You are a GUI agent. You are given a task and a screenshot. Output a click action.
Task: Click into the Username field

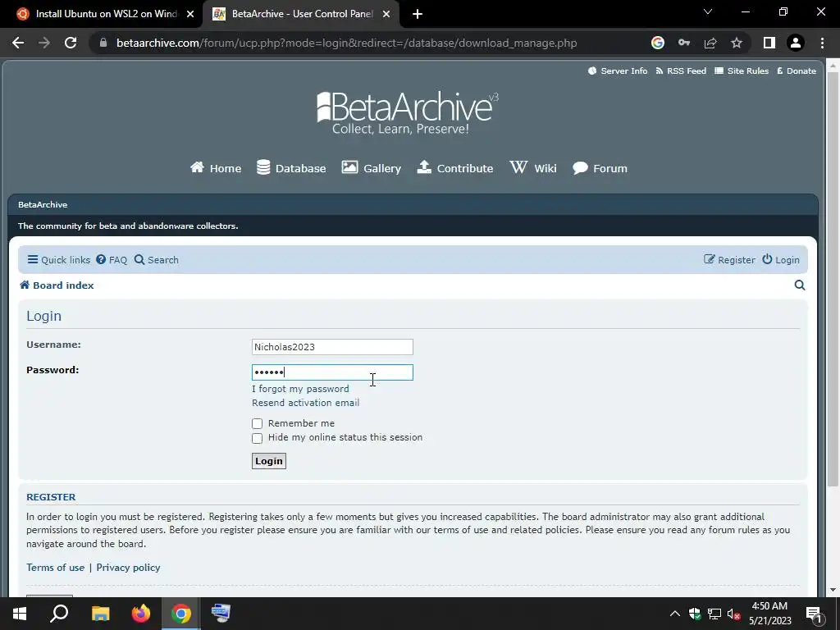pyautogui.click(x=332, y=347)
